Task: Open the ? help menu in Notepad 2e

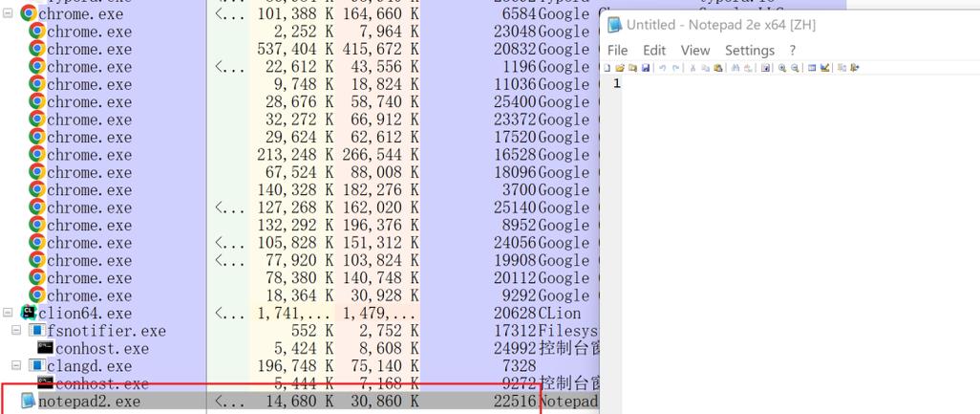Action: (x=793, y=50)
